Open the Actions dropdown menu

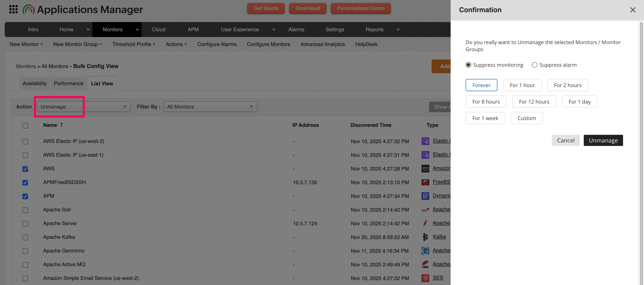(x=176, y=44)
